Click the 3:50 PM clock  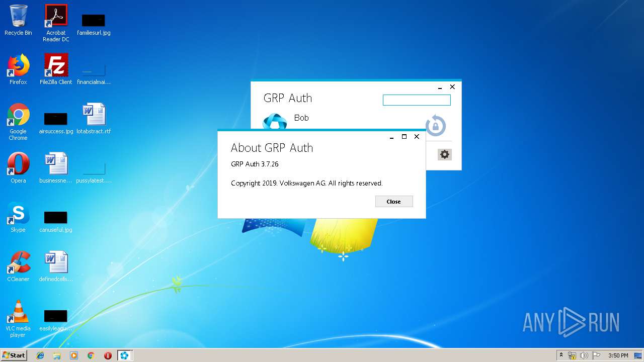tap(618, 355)
